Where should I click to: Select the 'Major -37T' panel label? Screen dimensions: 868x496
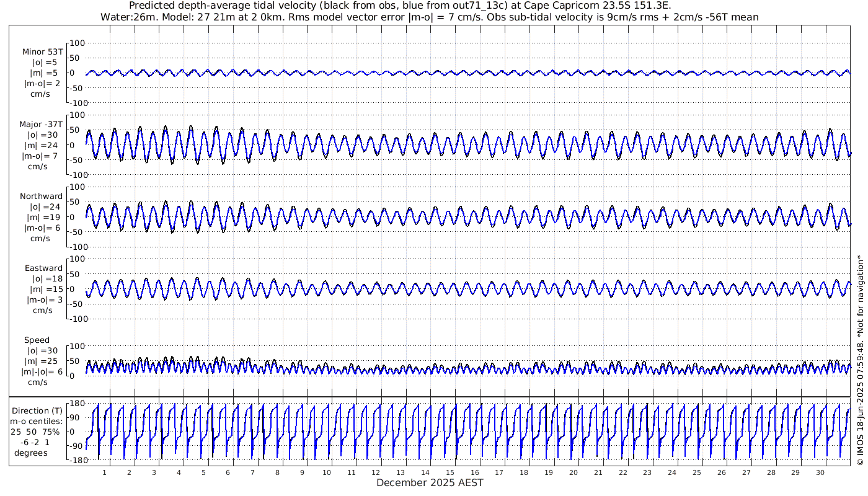[41, 124]
